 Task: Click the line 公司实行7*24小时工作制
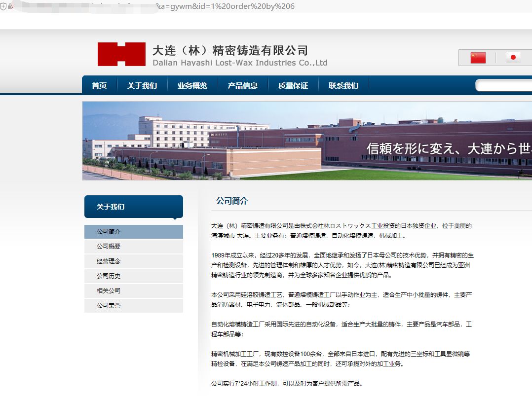(287, 384)
